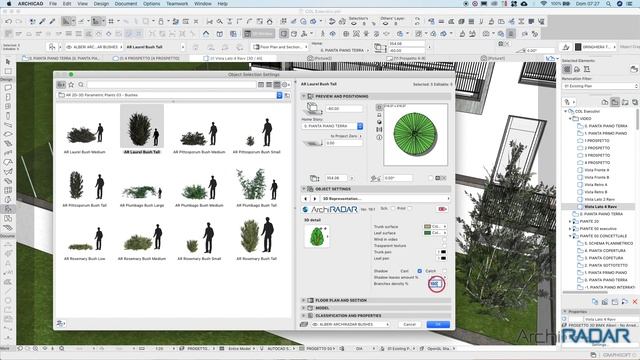Click the shaded sphere preview mode icon
The image size is (640, 360).
pyautogui.click(x=379, y=122)
